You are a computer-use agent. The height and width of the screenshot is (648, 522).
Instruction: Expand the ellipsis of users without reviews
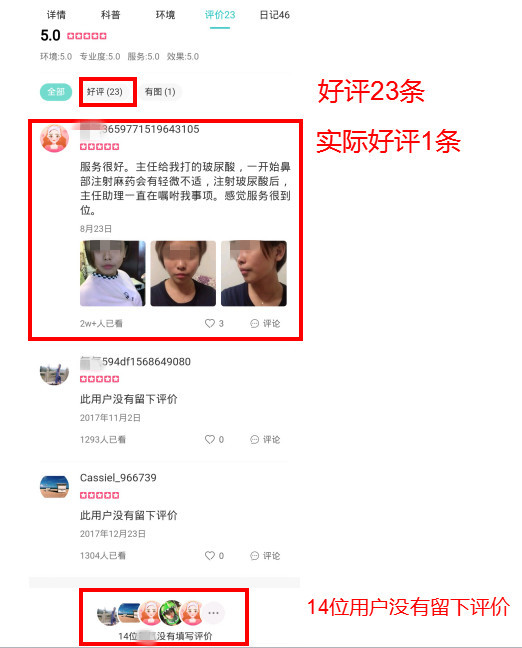(214, 612)
